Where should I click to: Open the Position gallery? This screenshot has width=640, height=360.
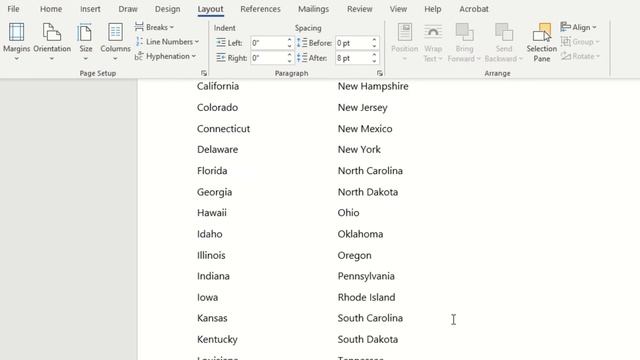click(404, 42)
